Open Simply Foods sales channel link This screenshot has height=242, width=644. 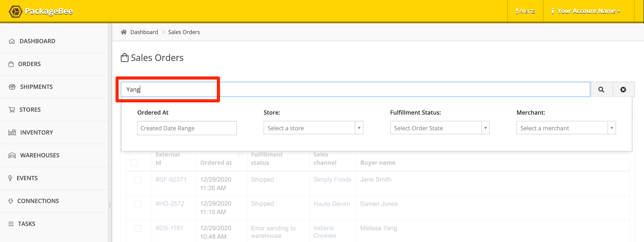(x=332, y=180)
